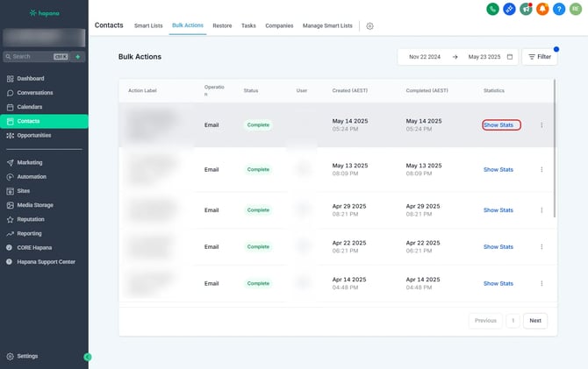Switch to the Smart Lists tab
This screenshot has width=588, height=369.
point(148,26)
